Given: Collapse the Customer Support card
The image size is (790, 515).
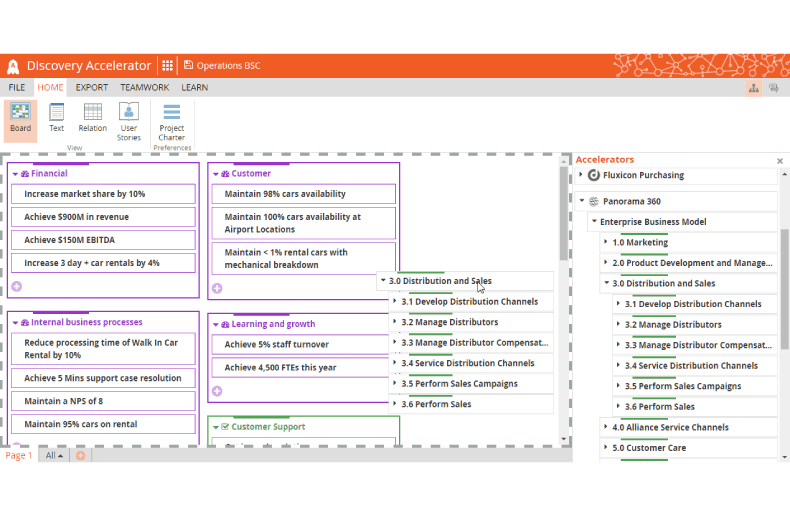Looking at the screenshot, I should click(216, 427).
